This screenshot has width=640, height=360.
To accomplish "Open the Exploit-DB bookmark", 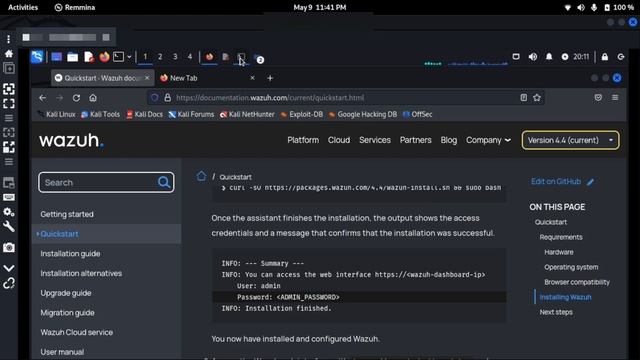I will [x=302, y=114].
